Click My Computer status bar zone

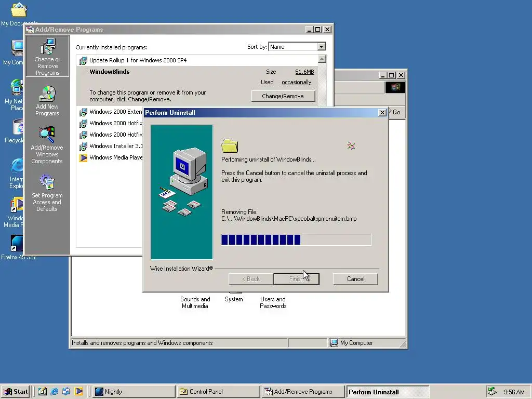tap(366, 343)
